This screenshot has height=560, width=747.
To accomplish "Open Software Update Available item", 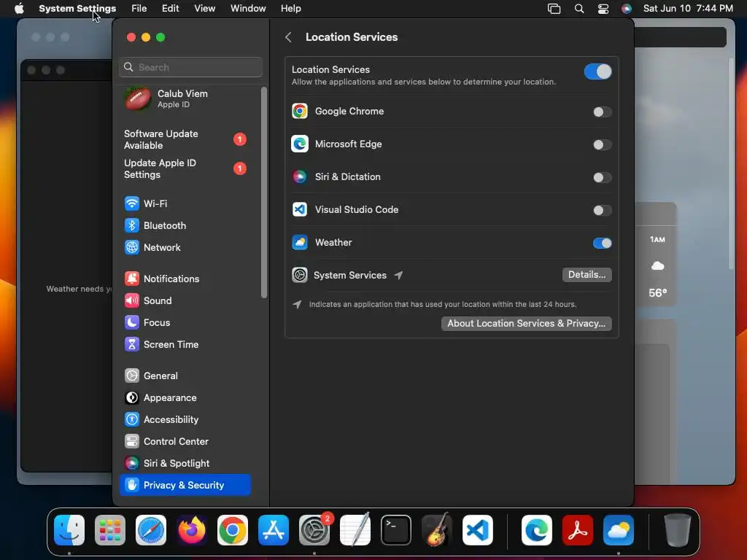I will 185,139.
